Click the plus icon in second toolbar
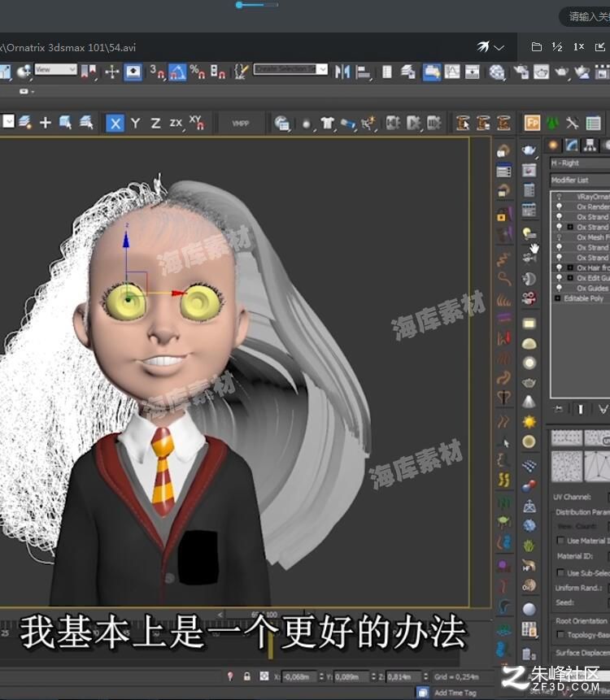The width and height of the screenshot is (610, 700). tap(45, 123)
